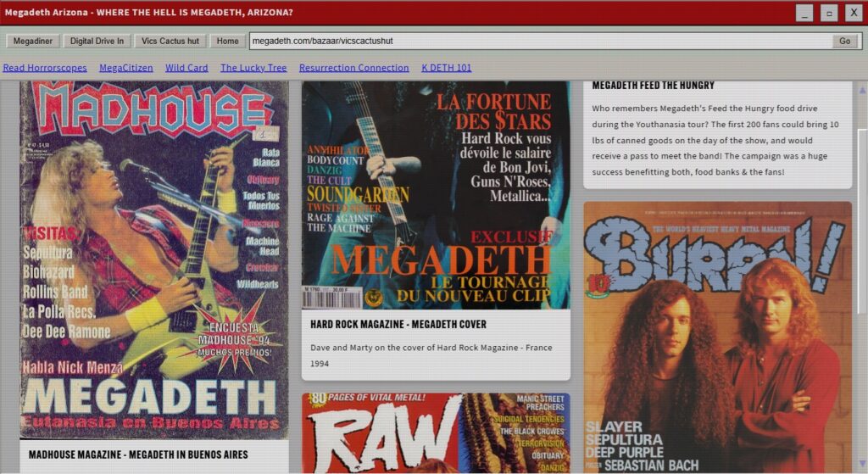Minimize the Megadeth Arizona window
Image resolution: width=868 pixels, height=474 pixels.
click(x=804, y=13)
